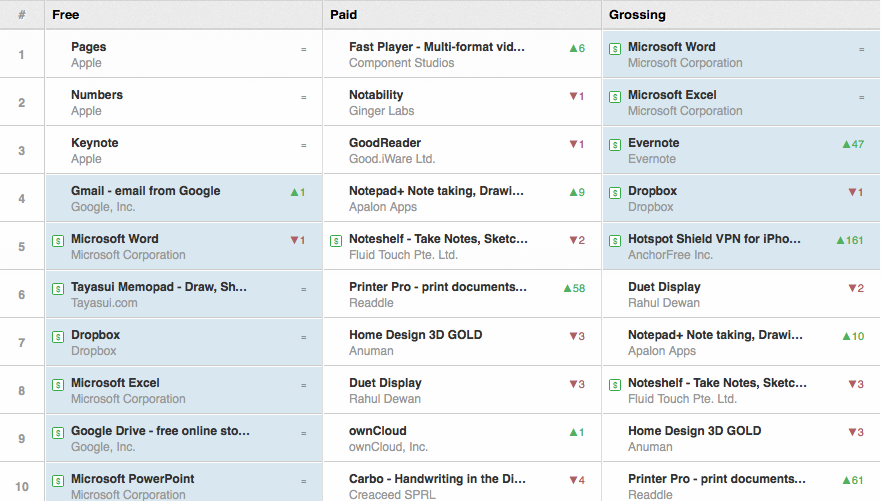
Task: Click the Free column header
Action: (66, 15)
